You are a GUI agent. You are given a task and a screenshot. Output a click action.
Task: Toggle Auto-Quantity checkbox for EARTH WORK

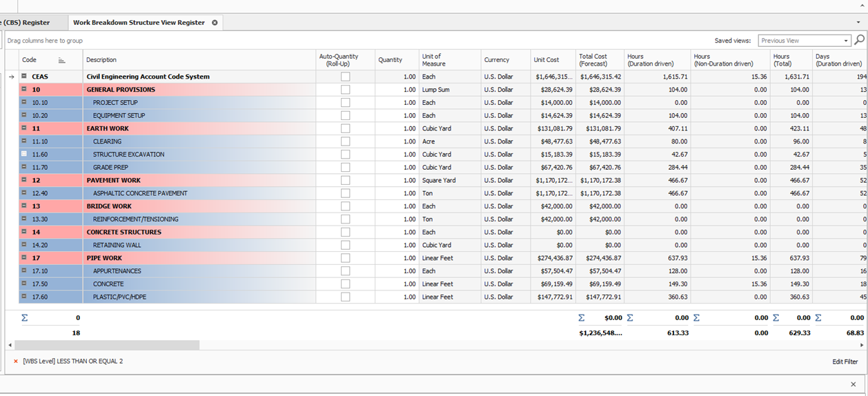(x=345, y=128)
